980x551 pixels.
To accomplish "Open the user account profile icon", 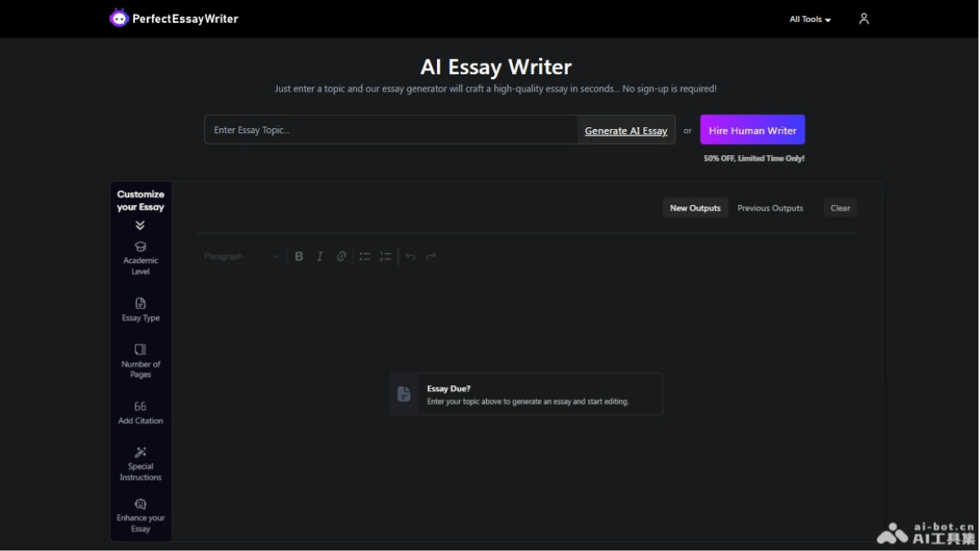I will pos(863,18).
